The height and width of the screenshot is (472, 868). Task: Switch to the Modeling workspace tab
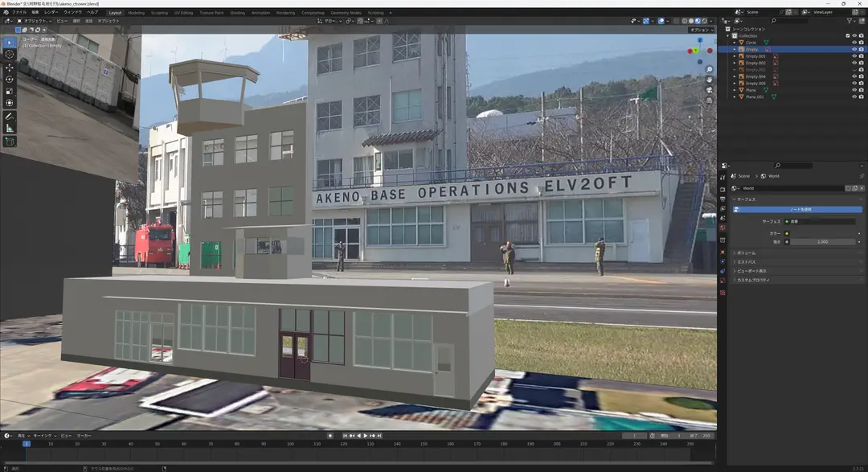tap(136, 13)
